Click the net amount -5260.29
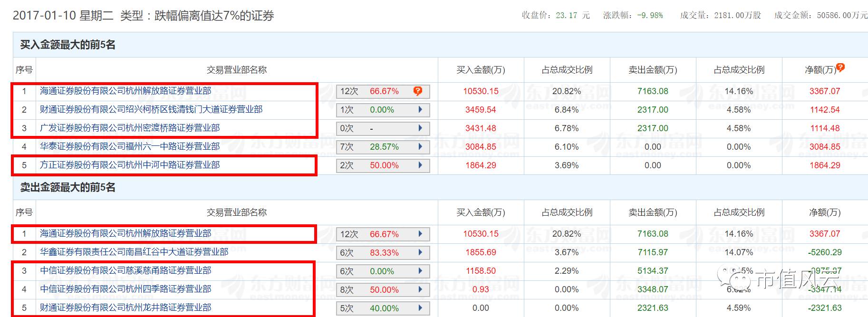This screenshot has height=317, width=868. [825, 252]
